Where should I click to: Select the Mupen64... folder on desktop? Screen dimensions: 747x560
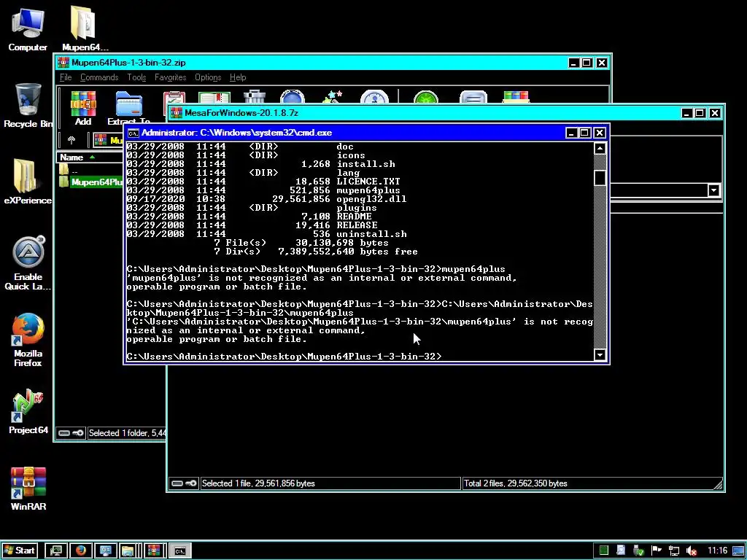tap(85, 28)
